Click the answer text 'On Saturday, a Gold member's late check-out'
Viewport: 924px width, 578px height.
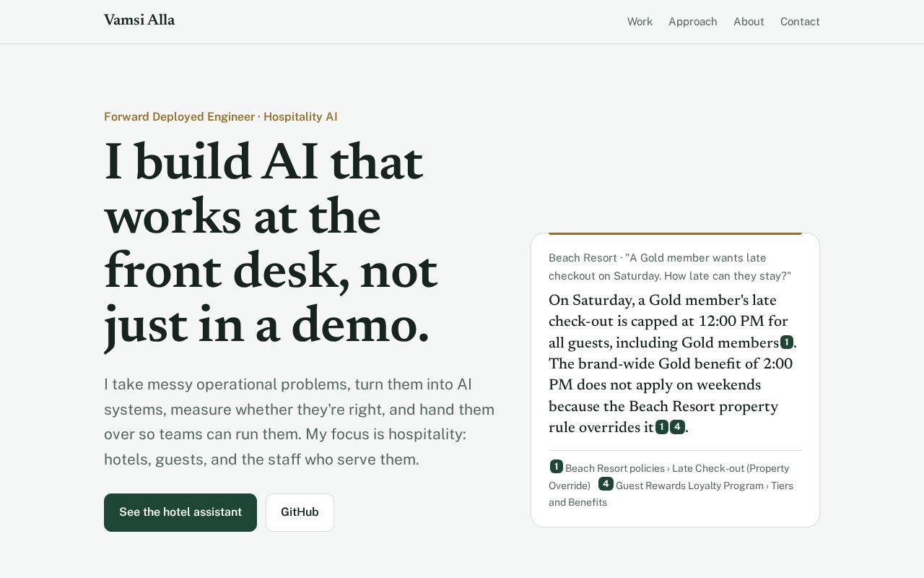(673, 364)
